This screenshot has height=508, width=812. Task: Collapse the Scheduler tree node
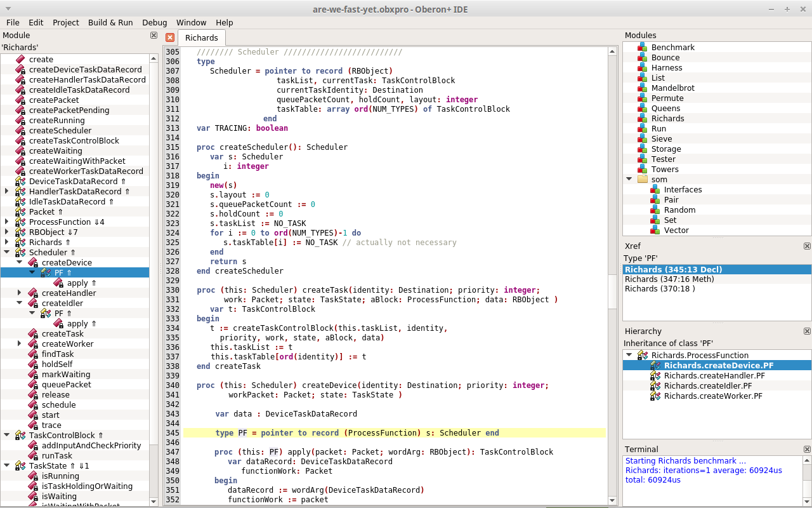7,253
